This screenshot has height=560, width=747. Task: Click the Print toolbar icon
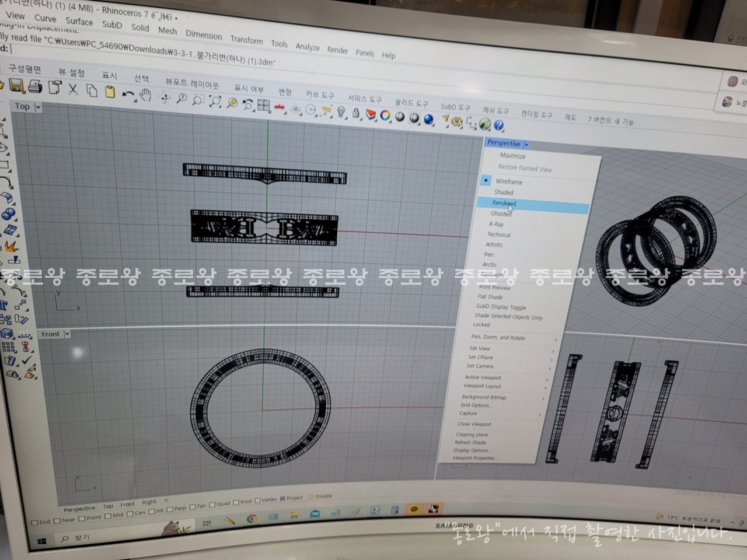(34, 87)
